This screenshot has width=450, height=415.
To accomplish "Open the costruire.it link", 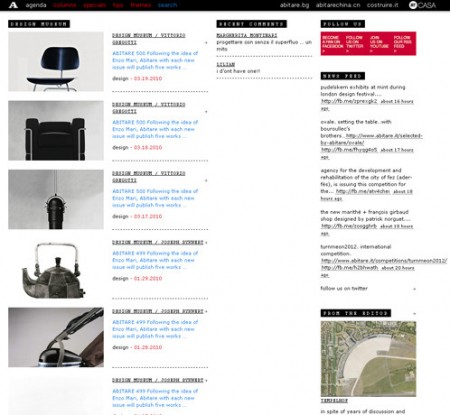I will (x=382, y=5).
